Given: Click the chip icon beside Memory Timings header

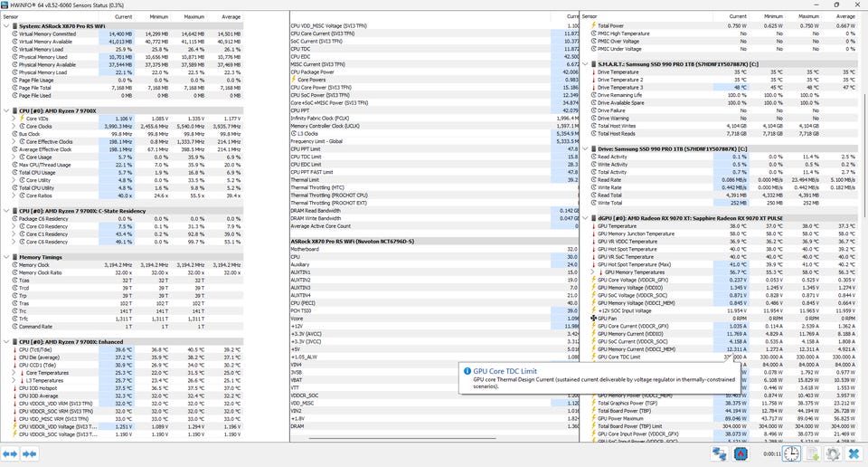Looking at the screenshot, I should coord(15,257).
